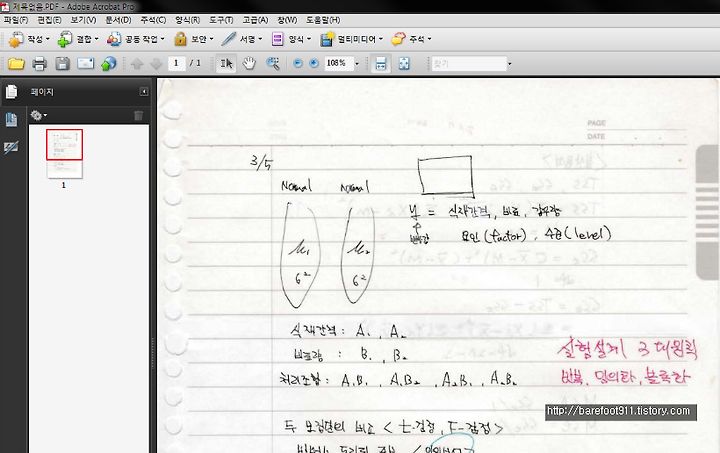Expand the 양식 toolbar dropdown arrow
Viewport: 720px width, 453px height.
tap(309, 39)
